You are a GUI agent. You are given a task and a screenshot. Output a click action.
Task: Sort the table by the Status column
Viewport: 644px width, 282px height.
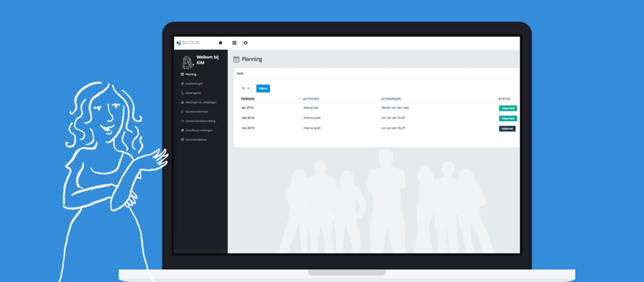pyautogui.click(x=504, y=99)
